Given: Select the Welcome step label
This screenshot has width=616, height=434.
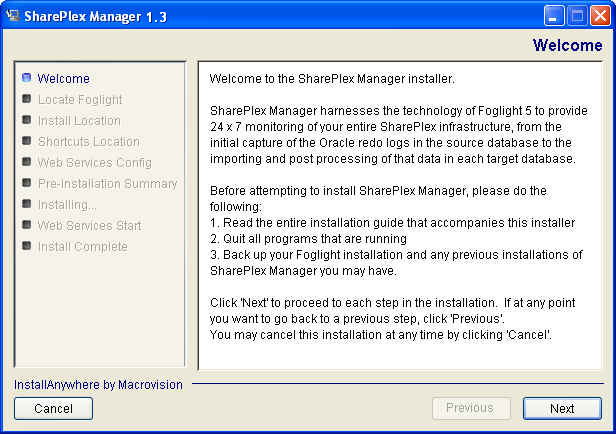Looking at the screenshot, I should tap(64, 79).
